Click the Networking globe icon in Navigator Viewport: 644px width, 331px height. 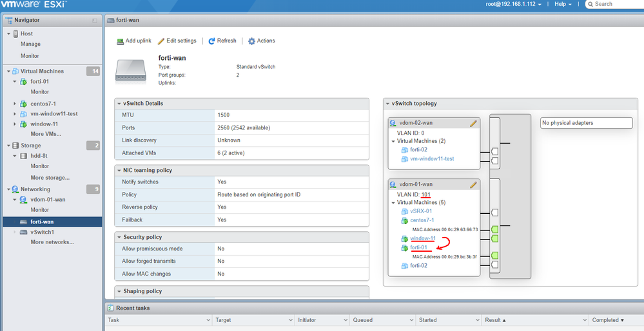point(15,189)
